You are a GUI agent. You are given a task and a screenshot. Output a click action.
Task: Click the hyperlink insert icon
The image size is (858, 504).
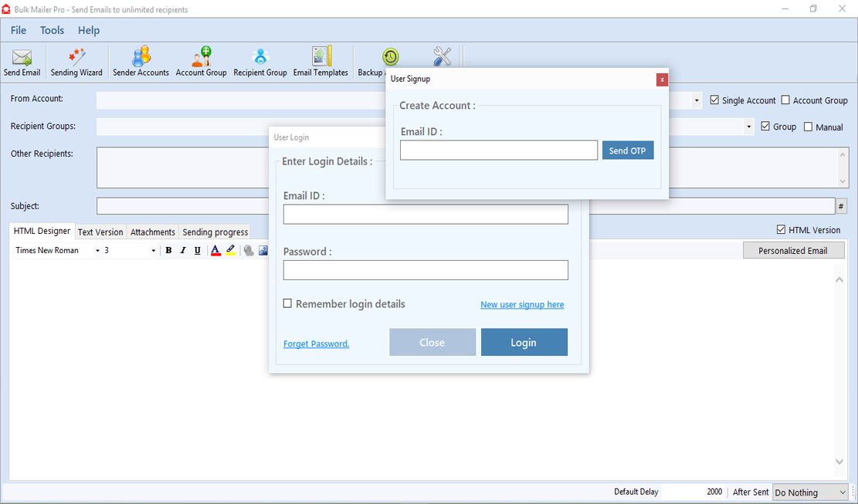click(249, 250)
